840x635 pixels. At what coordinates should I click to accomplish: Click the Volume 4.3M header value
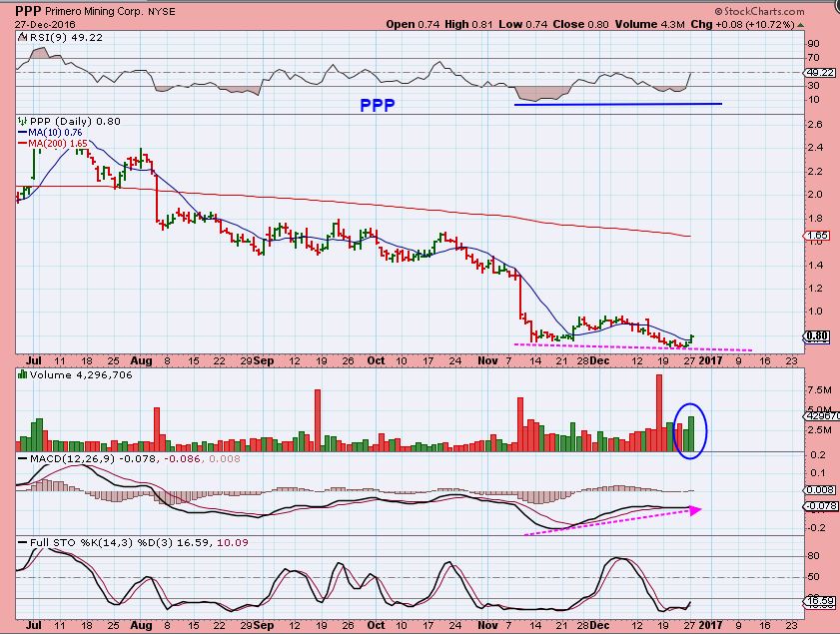click(x=650, y=25)
